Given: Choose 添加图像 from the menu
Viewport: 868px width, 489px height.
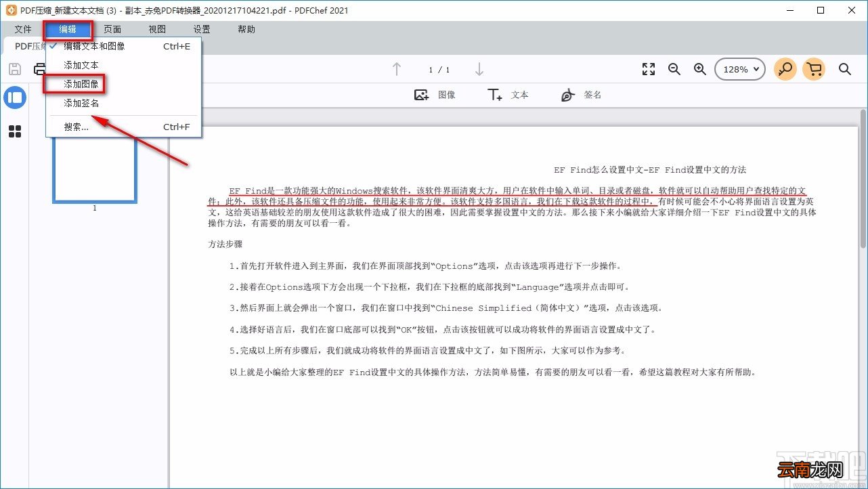Looking at the screenshot, I should (123, 84).
